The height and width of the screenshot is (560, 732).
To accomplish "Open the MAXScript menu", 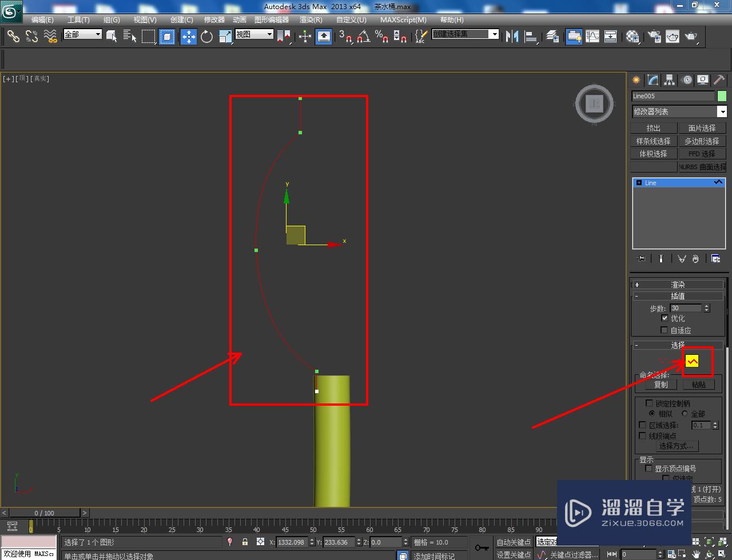I will [x=403, y=19].
